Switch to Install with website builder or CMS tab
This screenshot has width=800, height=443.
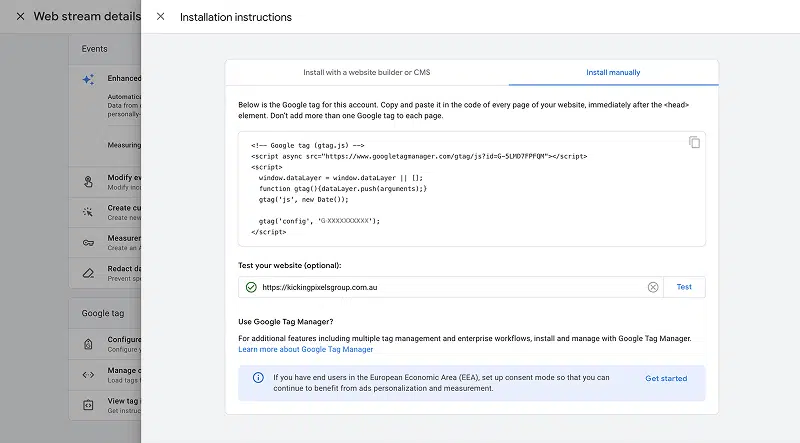[x=367, y=72]
